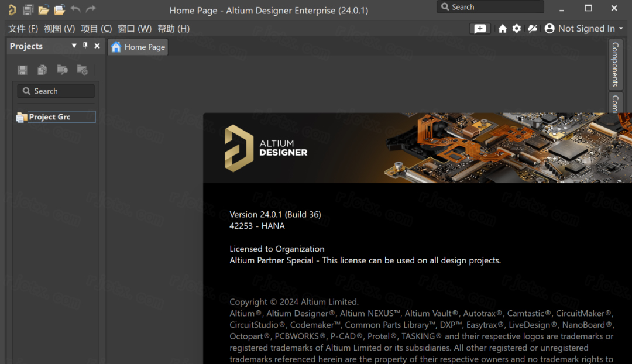Select the Project Group tree item
This screenshot has width=632, height=364.
pos(50,117)
